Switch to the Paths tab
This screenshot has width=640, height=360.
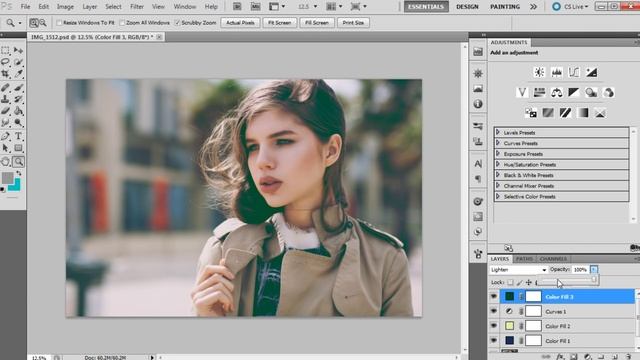(524, 259)
